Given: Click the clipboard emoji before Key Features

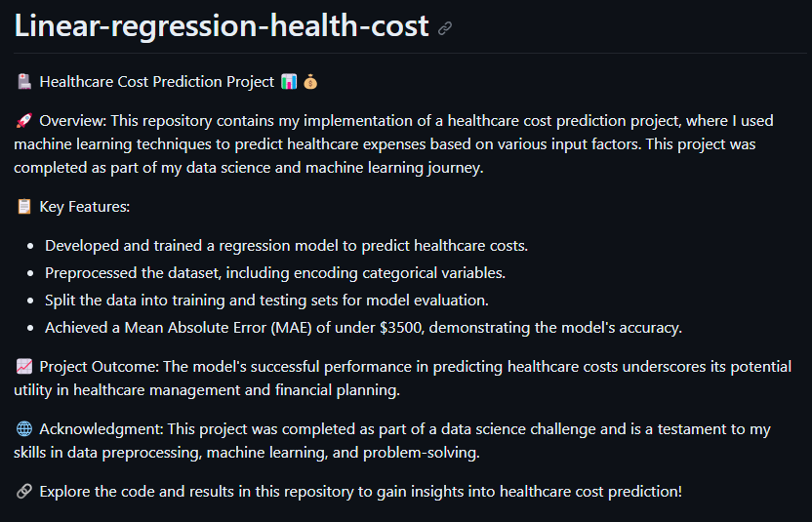Looking at the screenshot, I should click(x=24, y=207).
